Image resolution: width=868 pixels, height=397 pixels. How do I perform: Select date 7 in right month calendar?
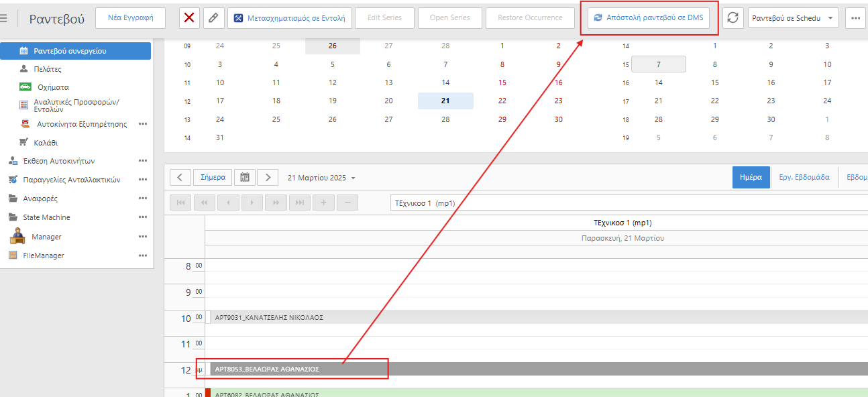coord(659,64)
